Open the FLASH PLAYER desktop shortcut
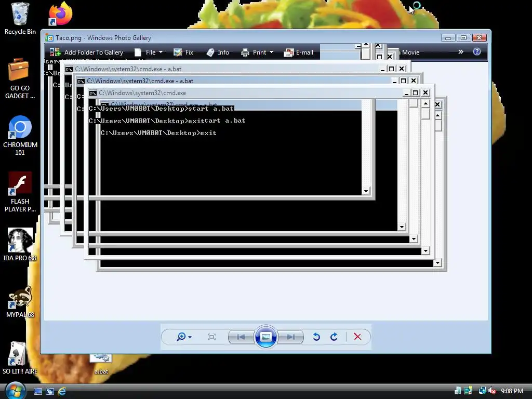 pos(20,192)
